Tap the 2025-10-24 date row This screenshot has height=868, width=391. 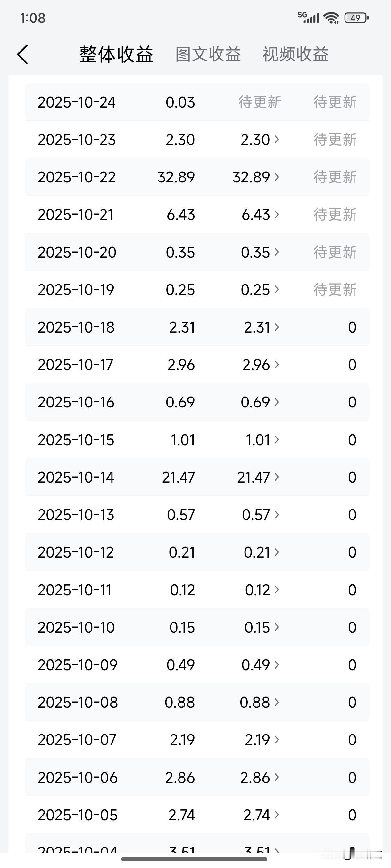tap(77, 102)
